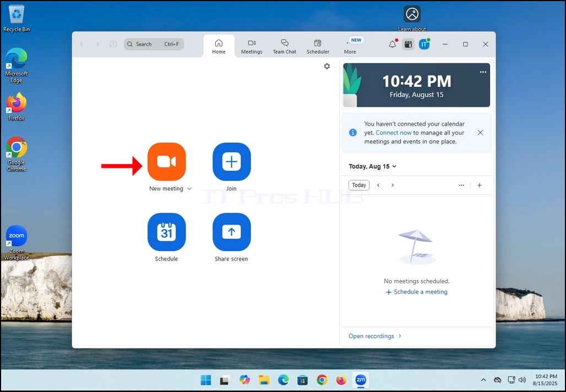This screenshot has width=566, height=392.
Task: Open File Explorer from the taskbar
Action: click(264, 380)
